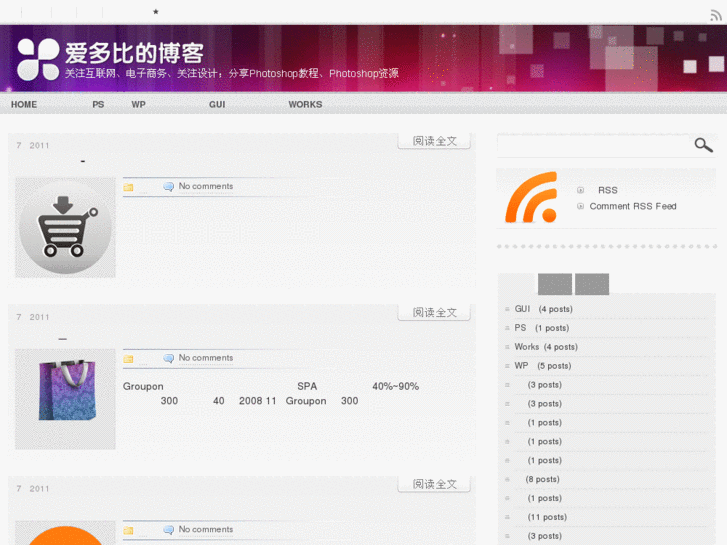The width and height of the screenshot is (727, 545).
Task: Open No comments link of first post
Action: 206,186
